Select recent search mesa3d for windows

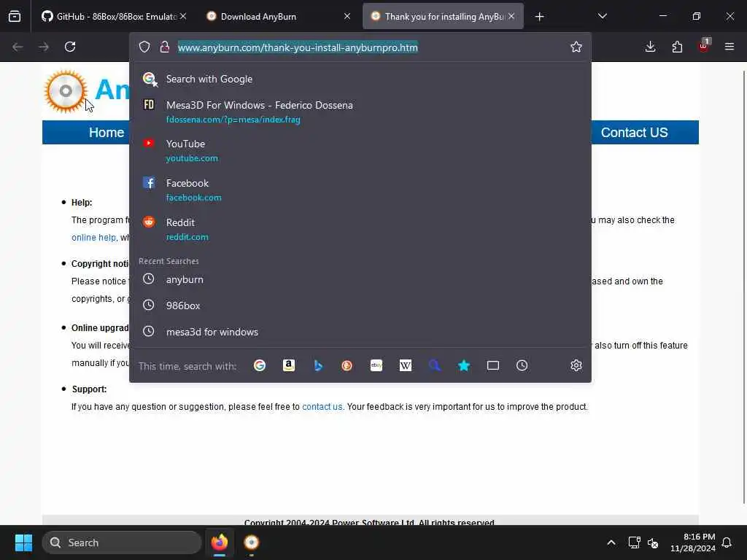coord(360,332)
